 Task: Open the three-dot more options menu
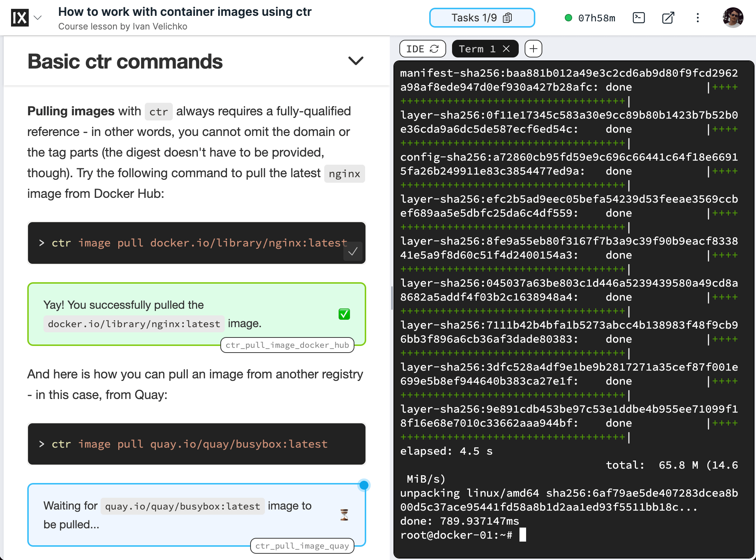(698, 18)
